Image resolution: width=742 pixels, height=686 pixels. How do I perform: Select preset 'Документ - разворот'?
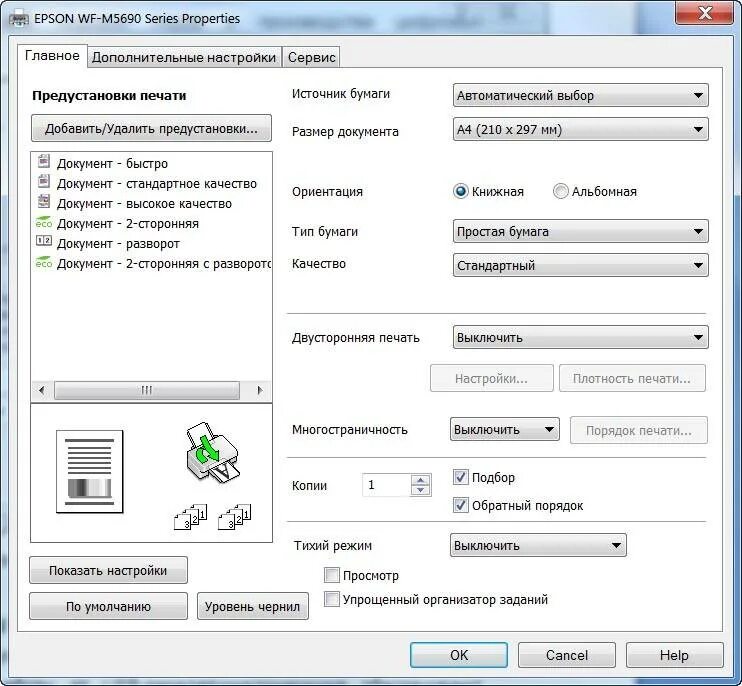pyautogui.click(x=118, y=244)
